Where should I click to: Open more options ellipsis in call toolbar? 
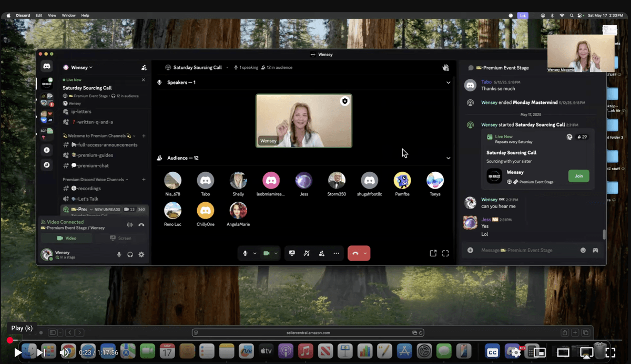pos(336,253)
